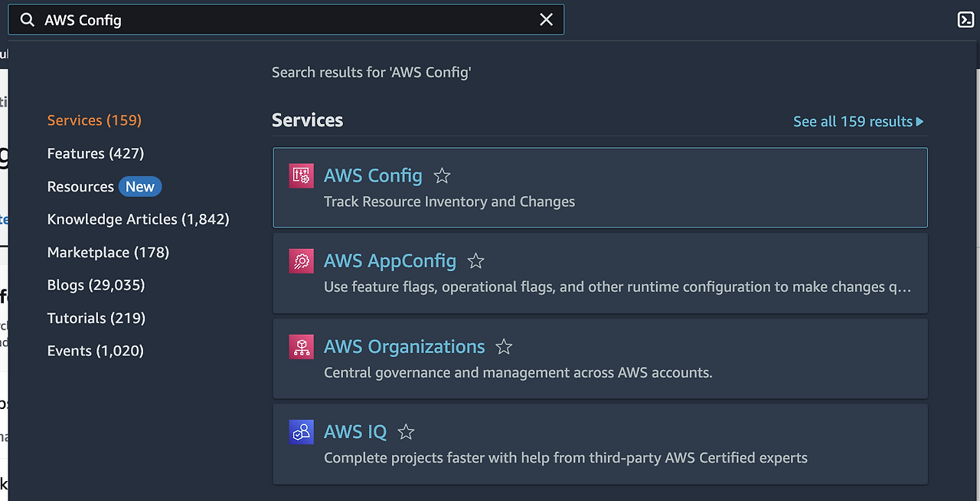The image size is (980, 501).
Task: Select the Services (159) category
Action: click(94, 120)
